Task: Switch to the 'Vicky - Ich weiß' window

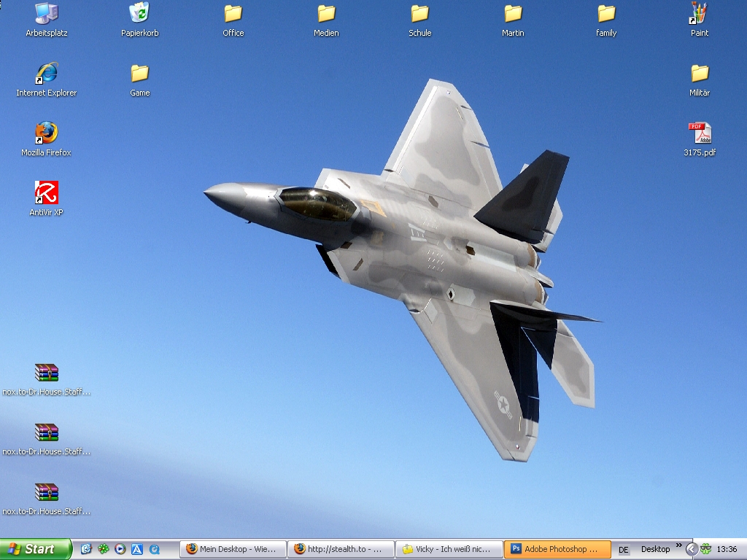Action: point(449,549)
